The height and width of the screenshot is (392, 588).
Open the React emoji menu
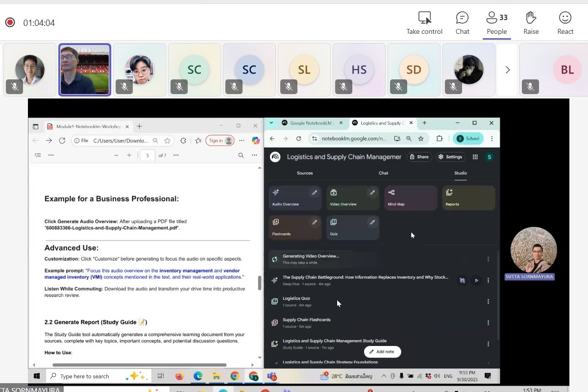(565, 23)
